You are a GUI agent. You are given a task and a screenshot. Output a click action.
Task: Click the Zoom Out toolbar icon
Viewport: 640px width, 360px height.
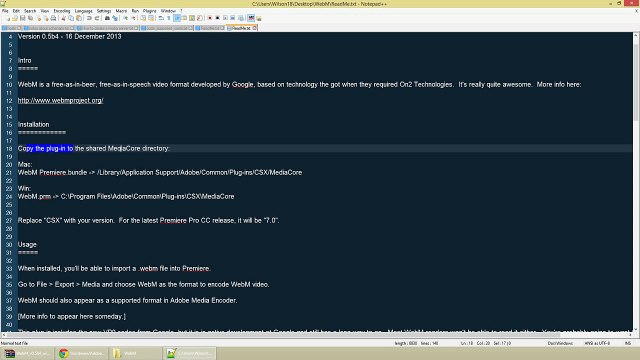(x=133, y=18)
